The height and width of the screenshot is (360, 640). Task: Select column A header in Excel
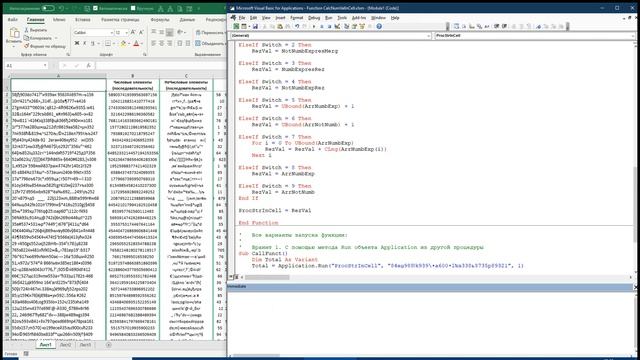[58, 76]
